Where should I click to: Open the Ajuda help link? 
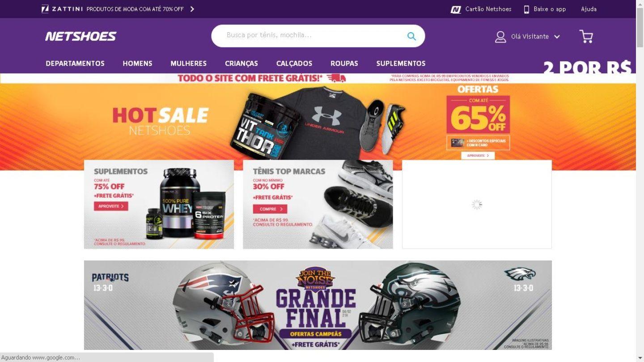[589, 9]
